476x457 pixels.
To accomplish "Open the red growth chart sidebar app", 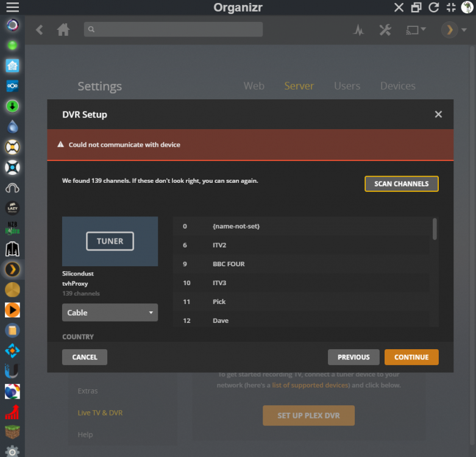I will tap(12, 412).
